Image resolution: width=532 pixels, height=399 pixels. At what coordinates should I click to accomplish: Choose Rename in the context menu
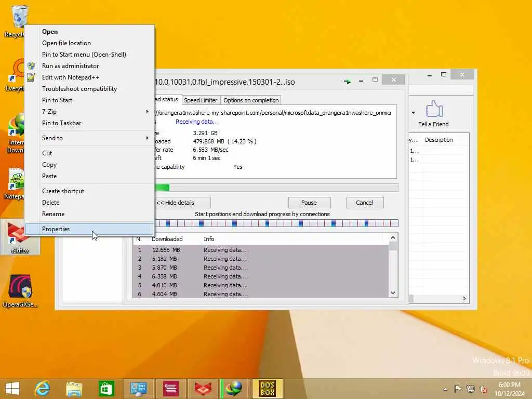pos(89,214)
